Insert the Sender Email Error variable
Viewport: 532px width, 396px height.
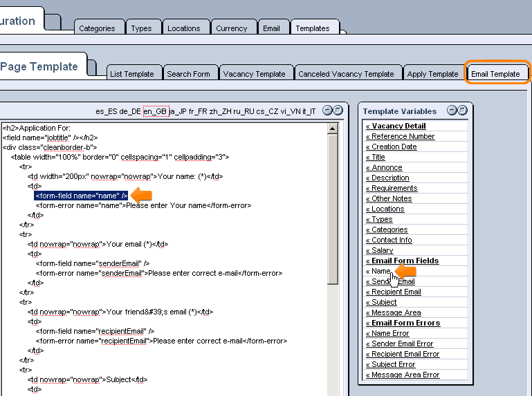tap(399, 343)
